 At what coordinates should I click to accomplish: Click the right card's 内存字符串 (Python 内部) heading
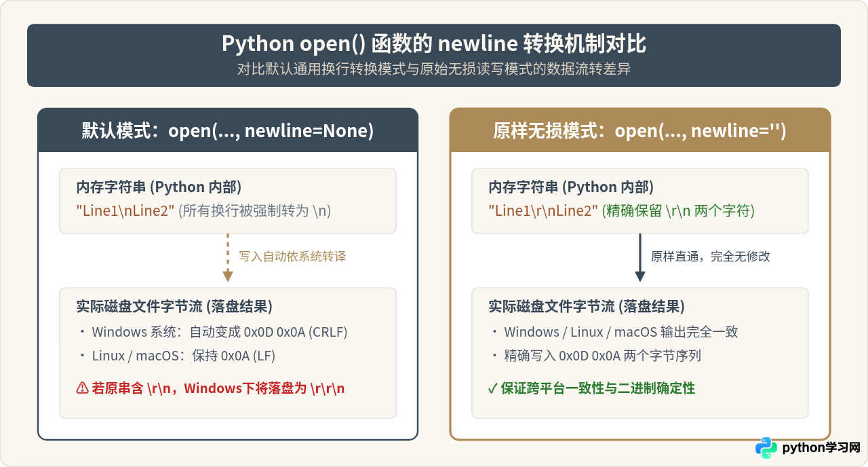click(571, 187)
